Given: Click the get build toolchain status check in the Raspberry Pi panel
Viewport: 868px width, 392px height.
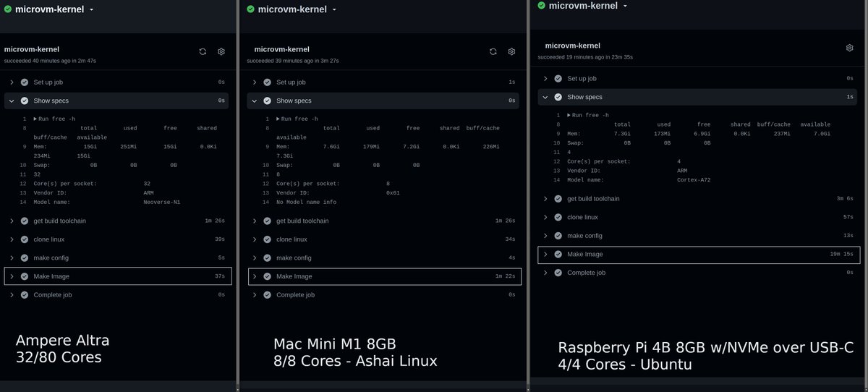Looking at the screenshot, I should (x=558, y=198).
